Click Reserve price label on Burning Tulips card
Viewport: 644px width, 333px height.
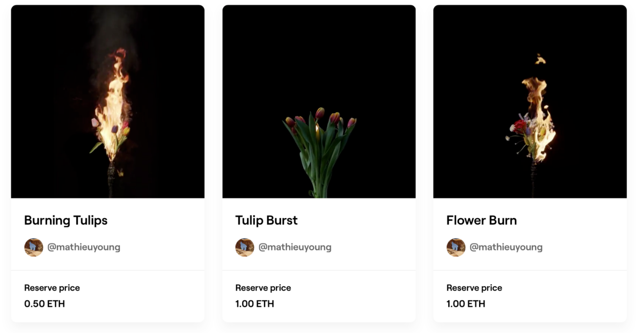pyautogui.click(x=52, y=288)
